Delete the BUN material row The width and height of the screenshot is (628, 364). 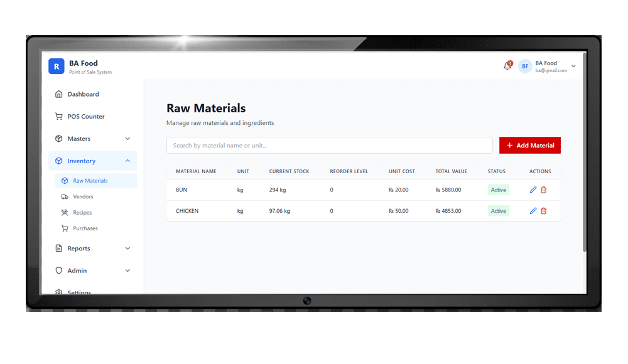click(544, 190)
